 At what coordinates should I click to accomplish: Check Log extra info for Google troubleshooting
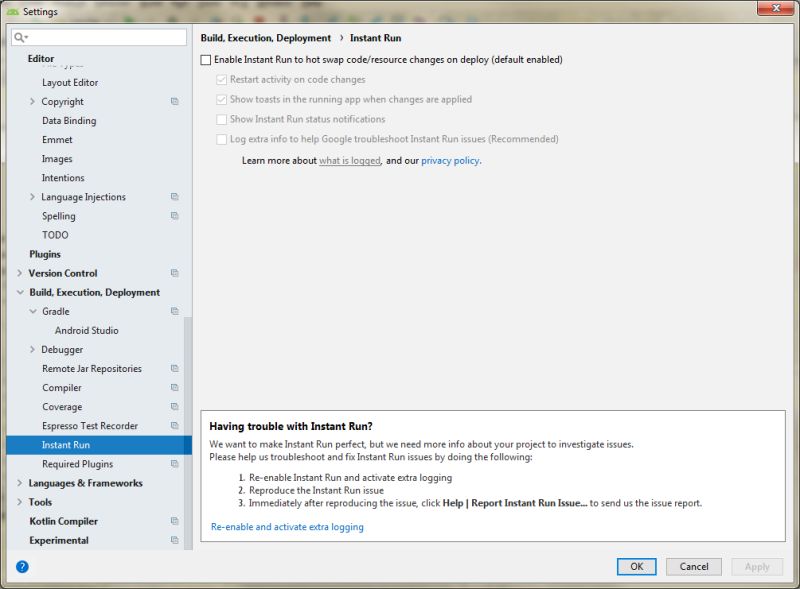(224, 140)
